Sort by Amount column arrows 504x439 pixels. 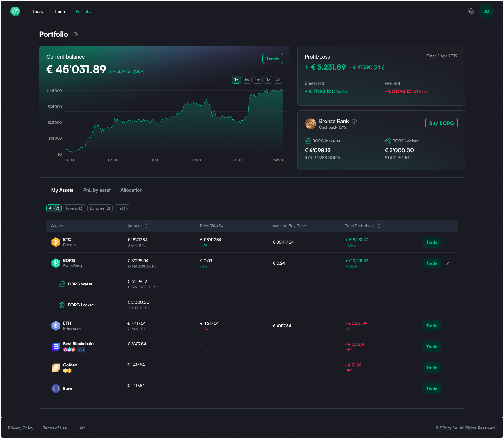tap(146, 226)
